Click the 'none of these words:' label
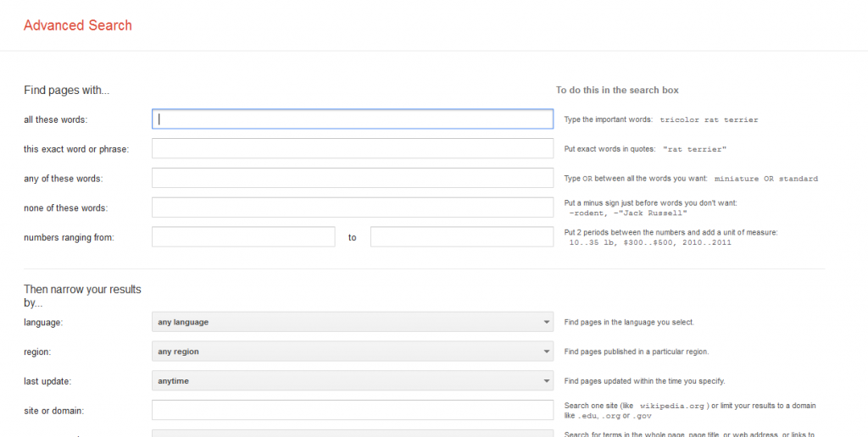868x437 pixels. [x=65, y=208]
